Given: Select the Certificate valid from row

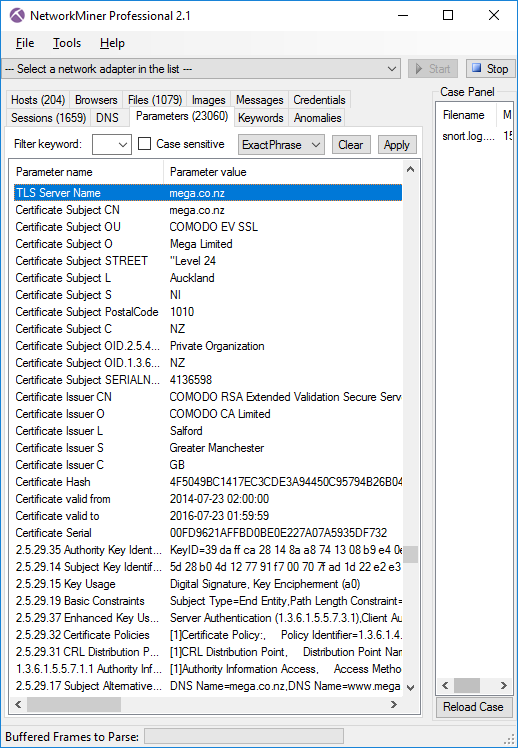Looking at the screenshot, I should pyautogui.click(x=208, y=499).
